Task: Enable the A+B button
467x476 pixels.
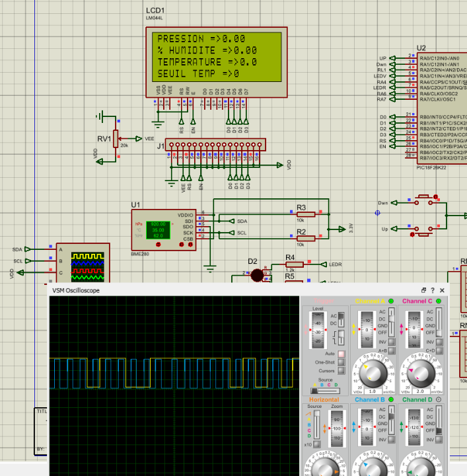Action: point(392,350)
